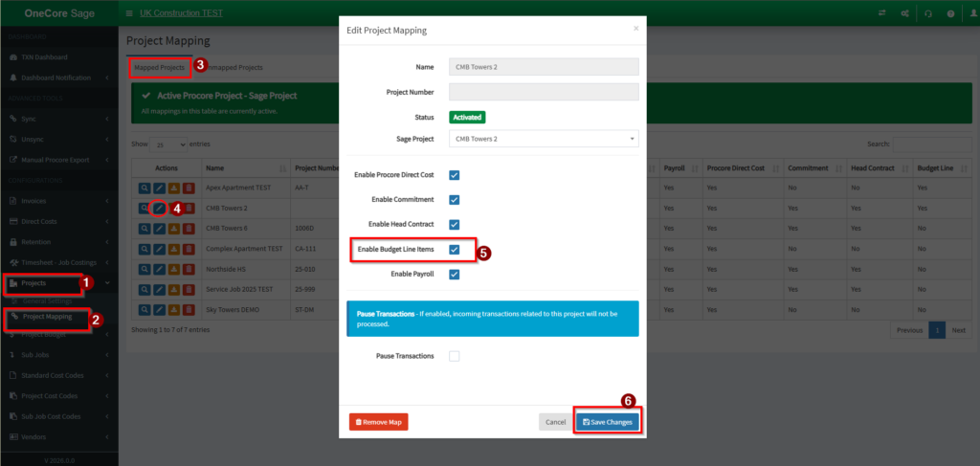Screen dimensions: 980x466
Task: Click the orange icon for Service Job 2025 TEST
Action: pos(174,290)
